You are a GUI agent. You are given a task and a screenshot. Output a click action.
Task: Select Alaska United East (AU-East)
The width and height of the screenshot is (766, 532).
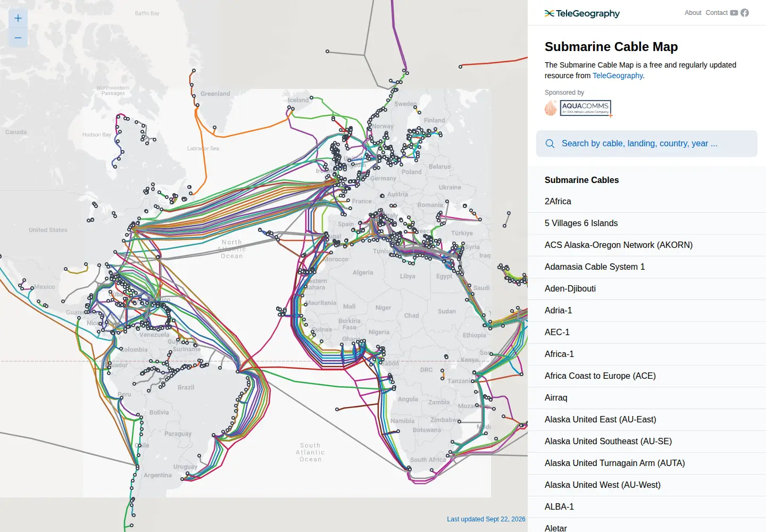point(647,420)
